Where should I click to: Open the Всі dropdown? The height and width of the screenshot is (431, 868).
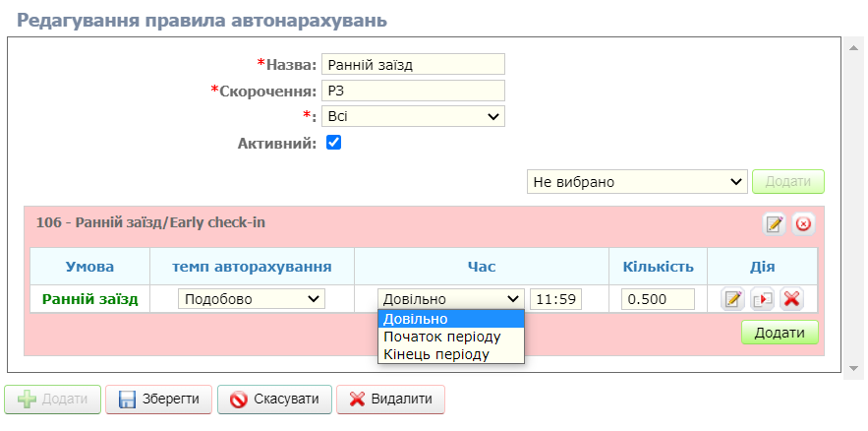click(x=413, y=117)
